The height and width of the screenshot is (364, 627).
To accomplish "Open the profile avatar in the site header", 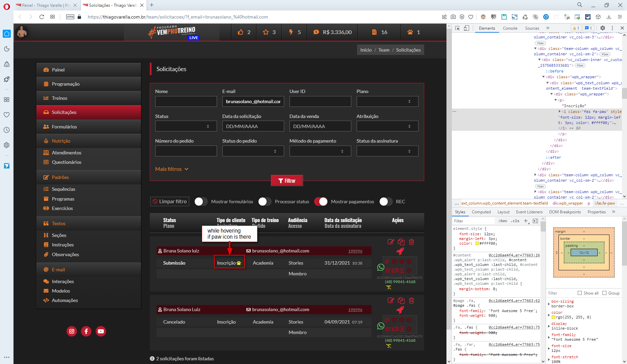I will [x=22, y=32].
